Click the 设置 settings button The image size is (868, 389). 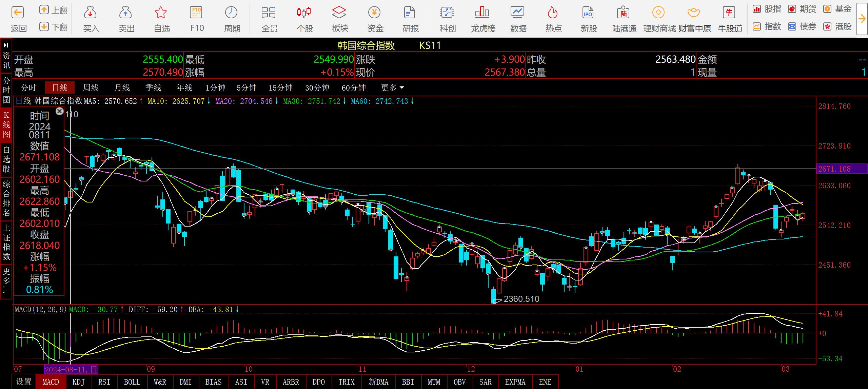point(24,382)
